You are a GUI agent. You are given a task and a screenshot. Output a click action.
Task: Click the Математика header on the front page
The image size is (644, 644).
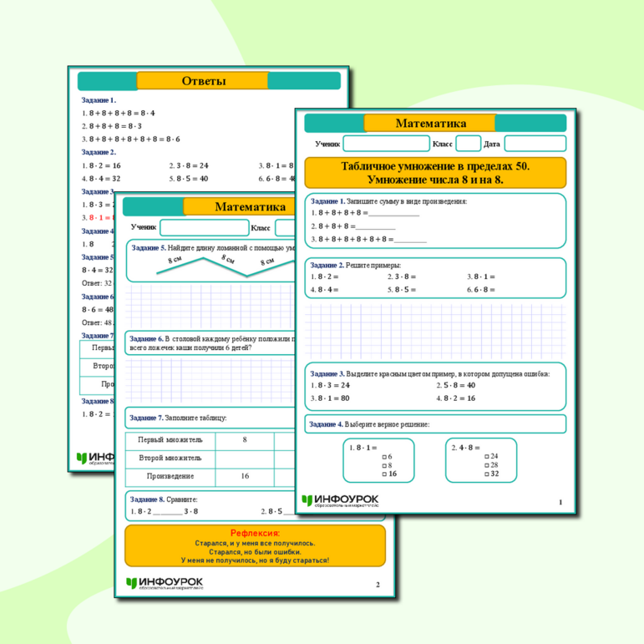[430, 124]
